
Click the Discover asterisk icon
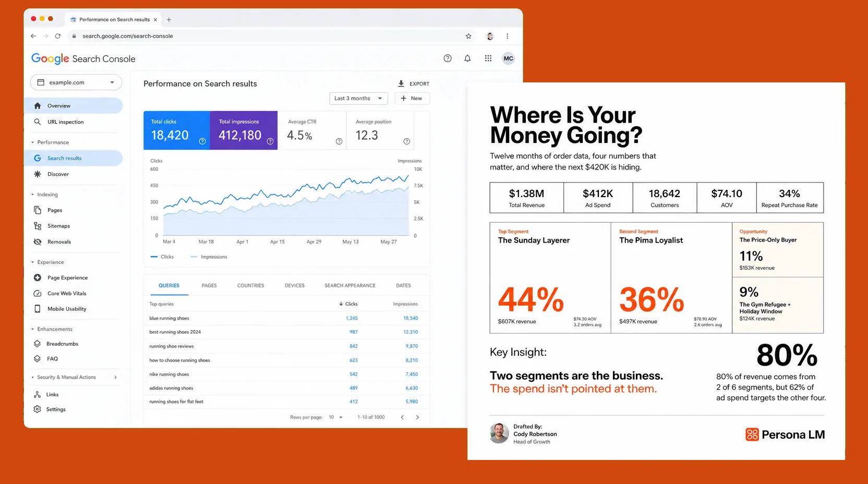point(38,174)
